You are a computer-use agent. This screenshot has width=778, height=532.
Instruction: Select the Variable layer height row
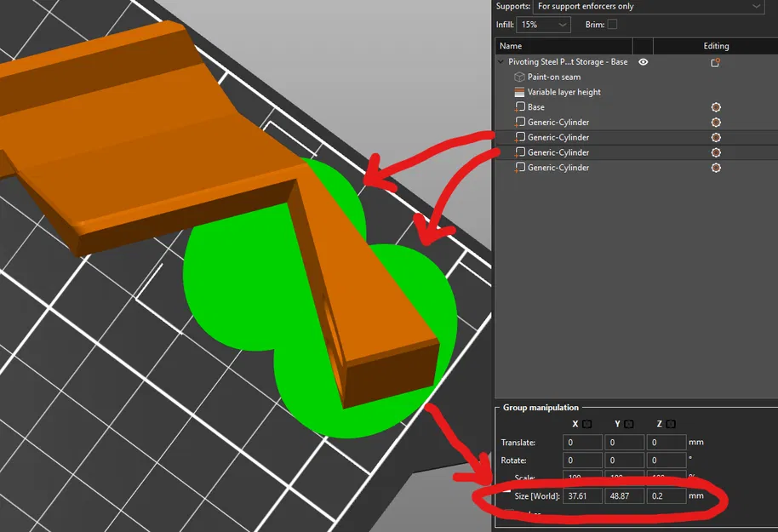pyautogui.click(x=636, y=92)
